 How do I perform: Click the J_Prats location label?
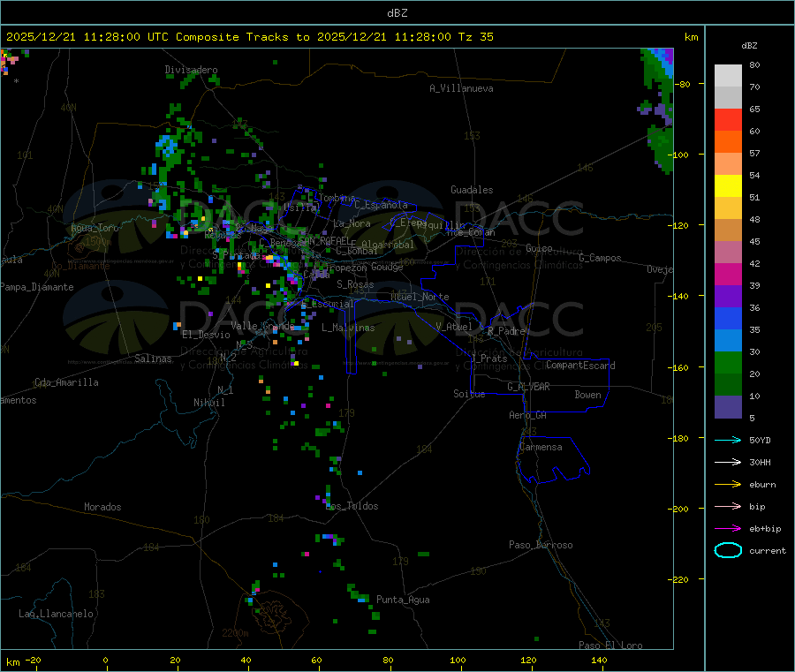coord(489,359)
